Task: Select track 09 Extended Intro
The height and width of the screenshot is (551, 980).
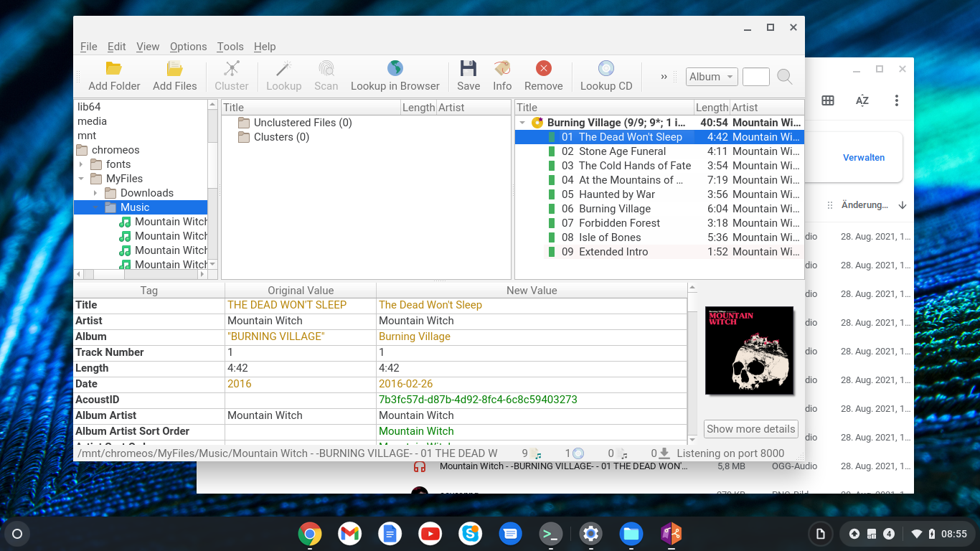Action: pyautogui.click(x=659, y=252)
